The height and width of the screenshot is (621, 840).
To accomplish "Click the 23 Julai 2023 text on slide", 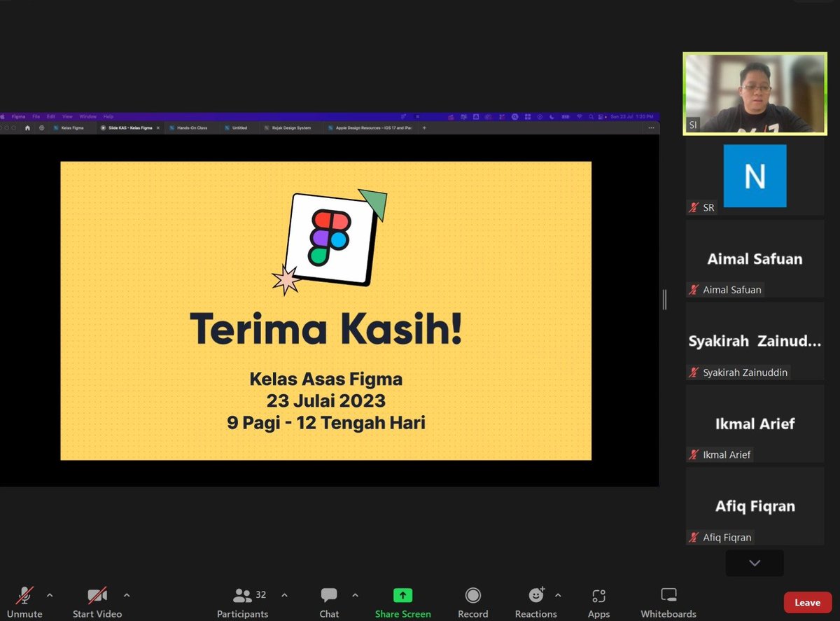I will coord(326,401).
